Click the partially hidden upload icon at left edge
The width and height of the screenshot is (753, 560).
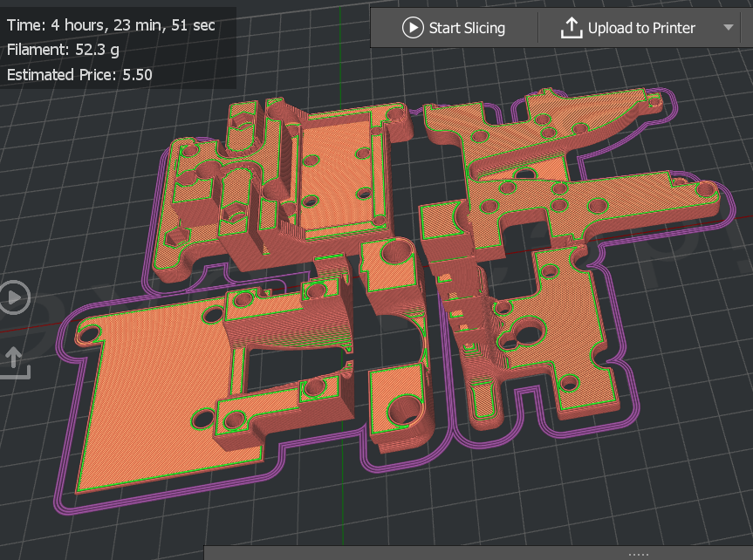tap(15, 363)
